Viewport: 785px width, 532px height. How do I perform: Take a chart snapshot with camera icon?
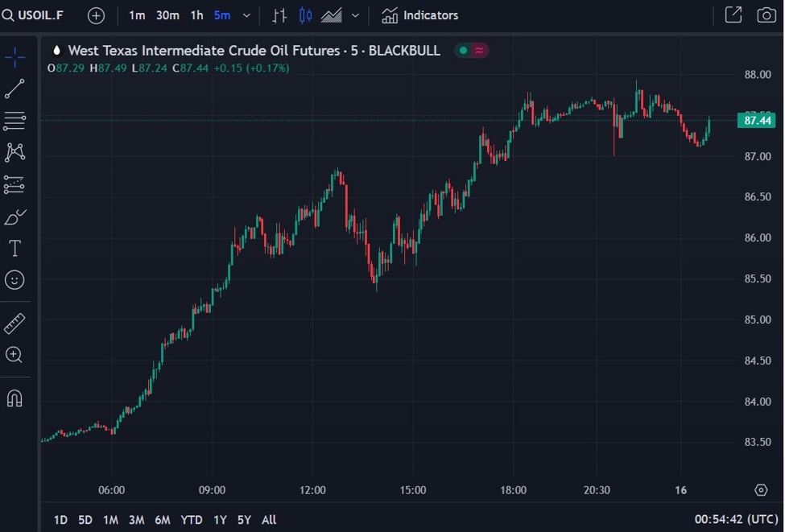point(766,15)
